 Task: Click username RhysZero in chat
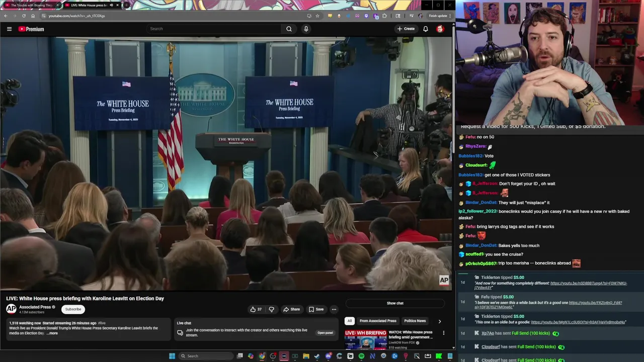click(x=475, y=146)
